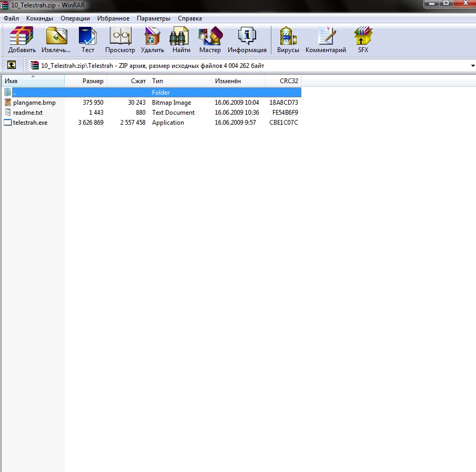Maximize the WinRAR window
Screen dimensions: 476x472
tap(446, 3)
